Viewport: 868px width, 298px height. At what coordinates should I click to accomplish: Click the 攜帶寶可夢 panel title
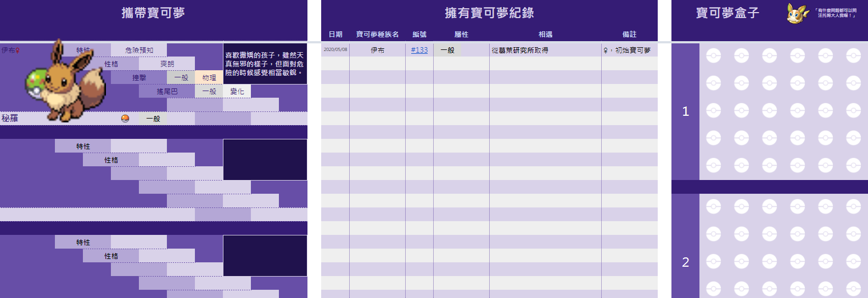(153, 13)
